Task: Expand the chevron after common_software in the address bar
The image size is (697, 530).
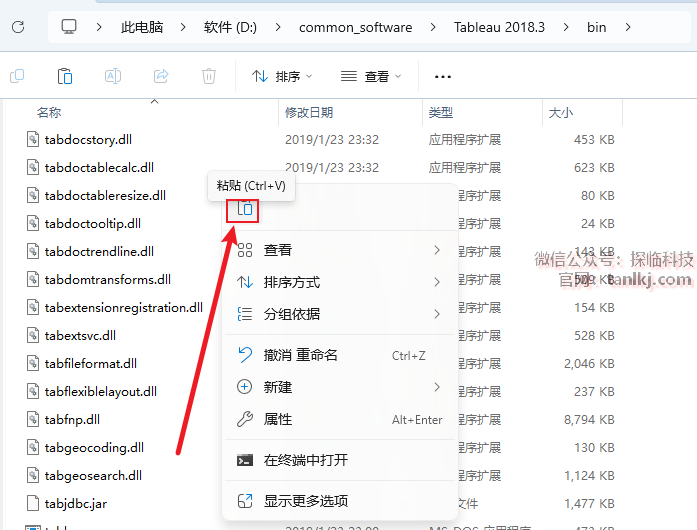Action: [x=433, y=27]
